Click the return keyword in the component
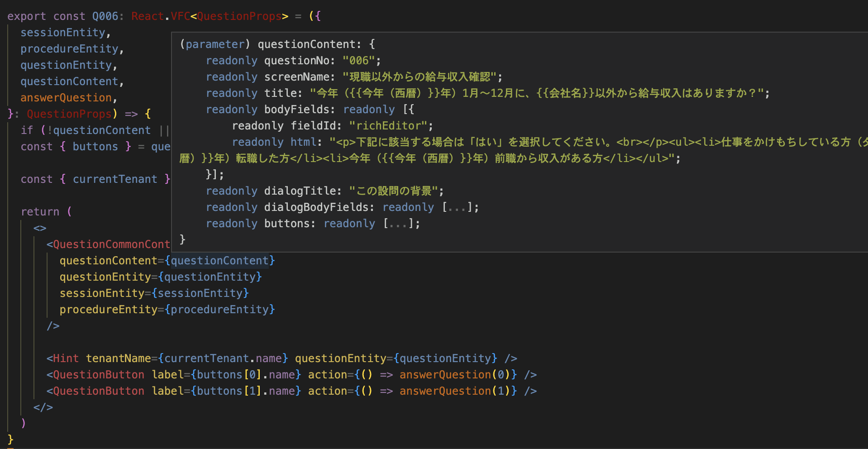This screenshot has height=449, width=868. tap(40, 211)
